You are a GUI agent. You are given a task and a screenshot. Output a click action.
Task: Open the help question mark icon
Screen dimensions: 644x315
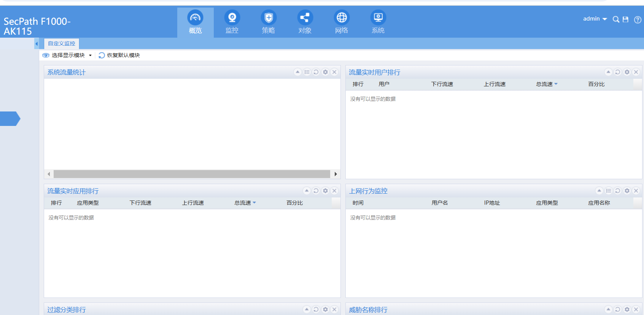(638, 20)
